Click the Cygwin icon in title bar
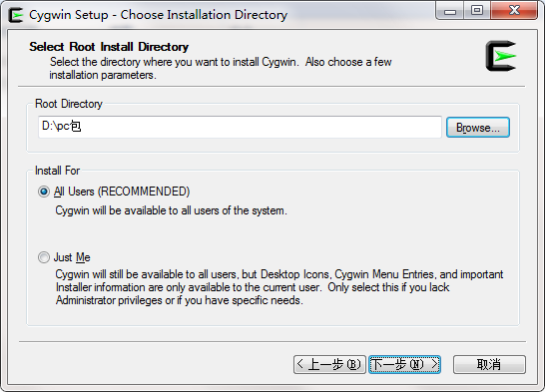 16,15
